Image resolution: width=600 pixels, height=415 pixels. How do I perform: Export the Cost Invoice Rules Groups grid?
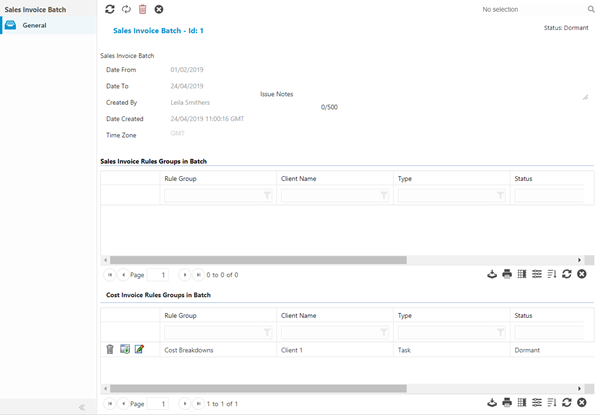click(491, 403)
